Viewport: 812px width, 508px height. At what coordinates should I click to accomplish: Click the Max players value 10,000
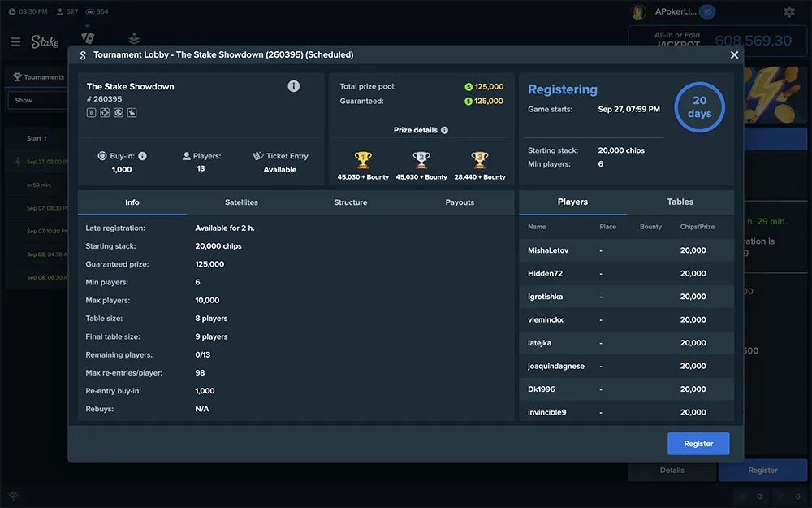[207, 300]
